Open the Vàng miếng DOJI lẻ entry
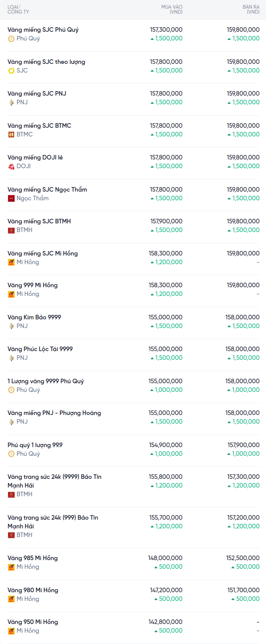Screen dimensions: 266x644 click(x=35, y=158)
